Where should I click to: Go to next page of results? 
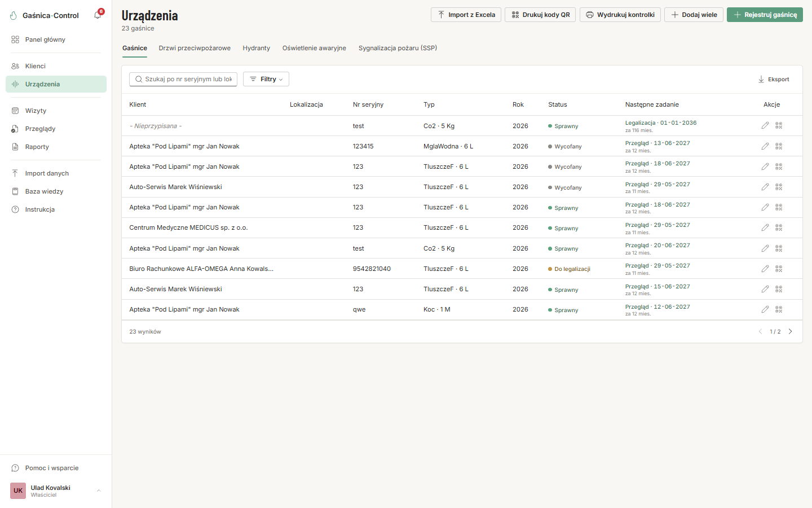(790, 331)
